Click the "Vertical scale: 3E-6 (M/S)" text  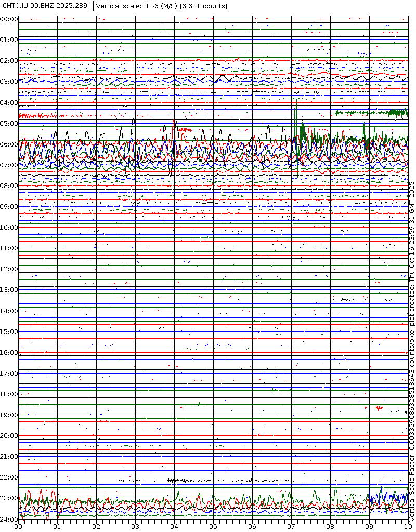tap(137, 6)
